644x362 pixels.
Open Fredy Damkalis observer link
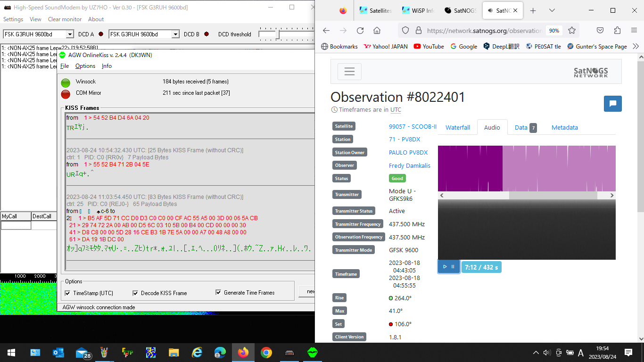(x=410, y=165)
